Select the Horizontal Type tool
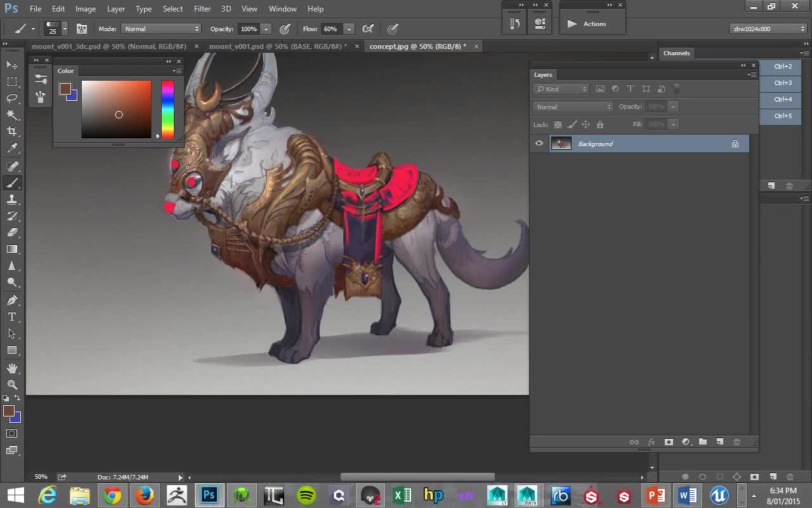 click(x=12, y=316)
